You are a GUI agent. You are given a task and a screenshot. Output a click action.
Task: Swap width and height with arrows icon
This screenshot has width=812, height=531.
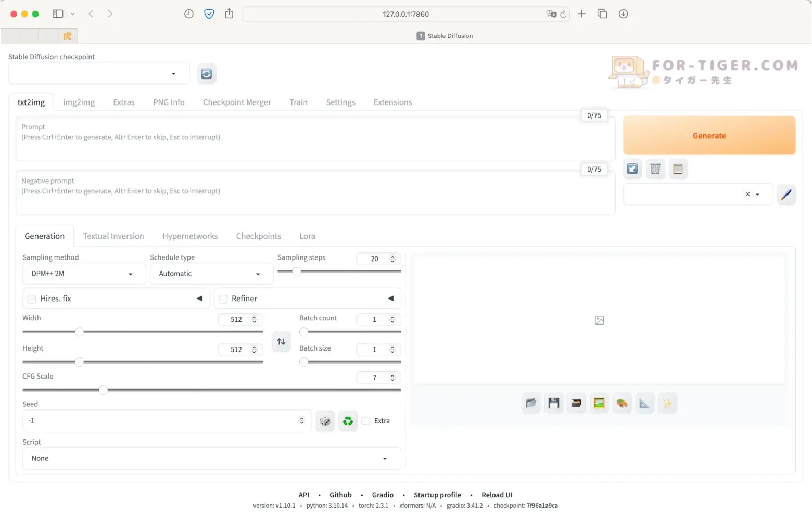pos(281,342)
